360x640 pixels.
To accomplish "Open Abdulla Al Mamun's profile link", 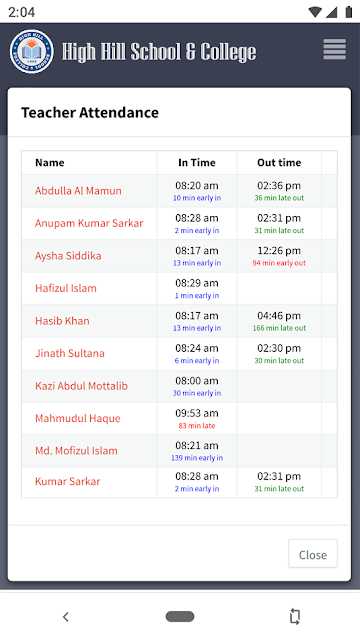I will click(78, 191).
